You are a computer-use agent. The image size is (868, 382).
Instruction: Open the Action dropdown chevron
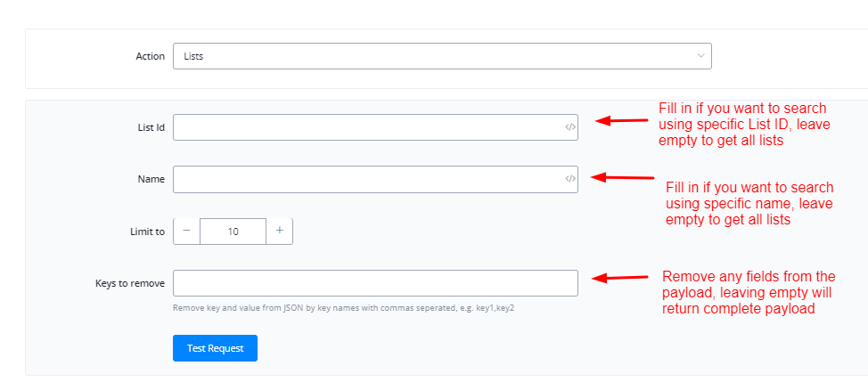[x=700, y=56]
